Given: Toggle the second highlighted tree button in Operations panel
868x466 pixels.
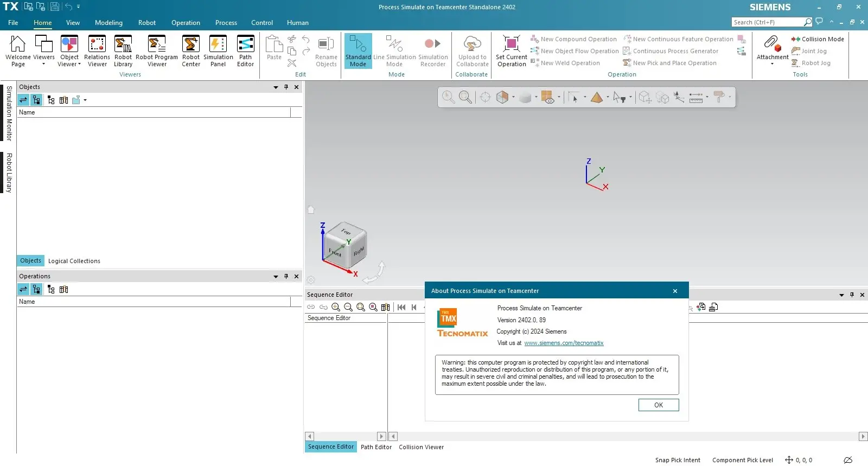Looking at the screenshot, I should click(36, 289).
